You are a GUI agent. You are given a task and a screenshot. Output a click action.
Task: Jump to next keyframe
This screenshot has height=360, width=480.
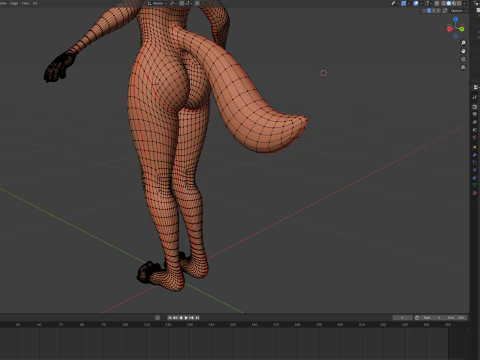pos(192,318)
